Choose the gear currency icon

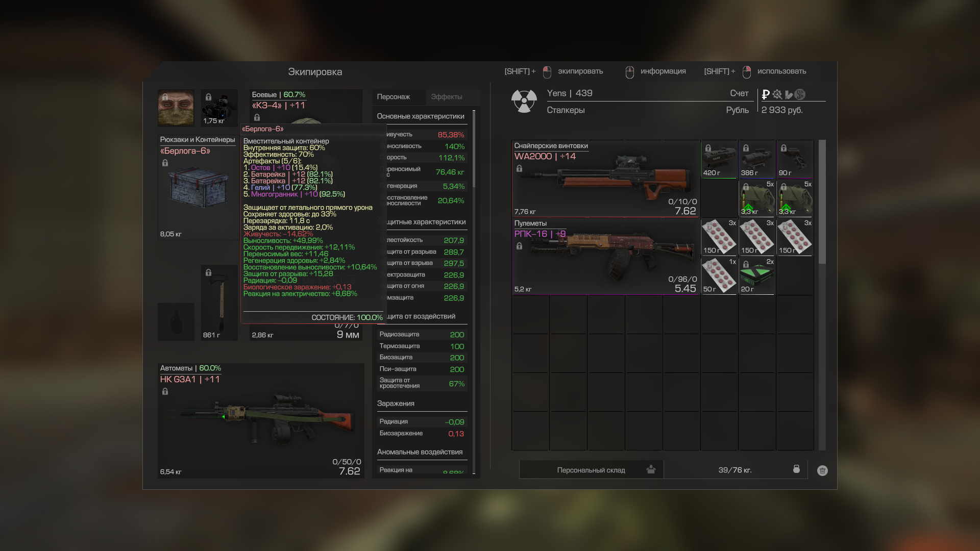(777, 94)
